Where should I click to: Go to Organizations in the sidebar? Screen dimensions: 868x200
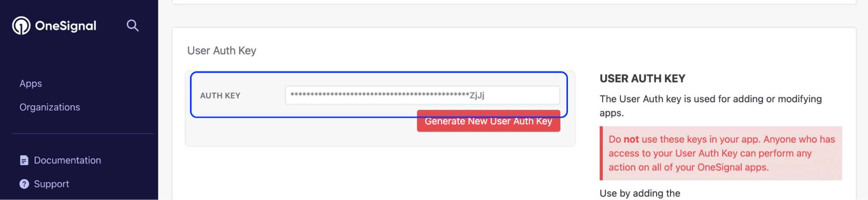(x=50, y=107)
